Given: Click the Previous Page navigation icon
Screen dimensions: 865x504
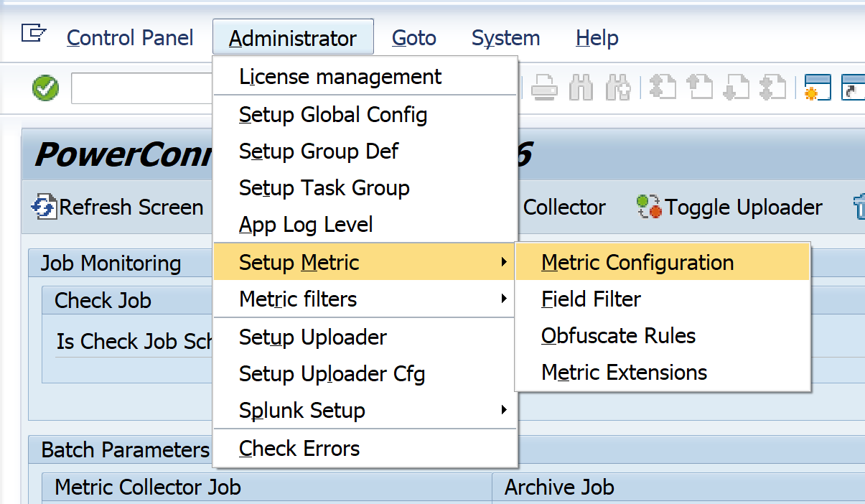Looking at the screenshot, I should coord(699,88).
